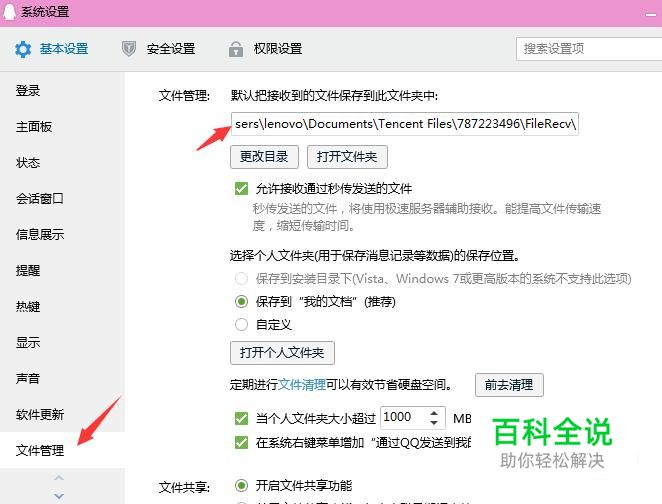Screen dimensions: 662x504
Task: Select 主面板 in the sidebar
Action: point(34,127)
